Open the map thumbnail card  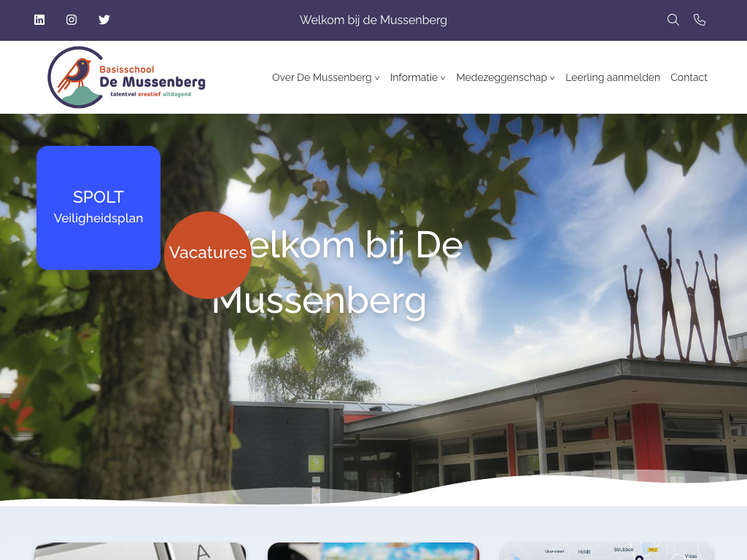606,551
